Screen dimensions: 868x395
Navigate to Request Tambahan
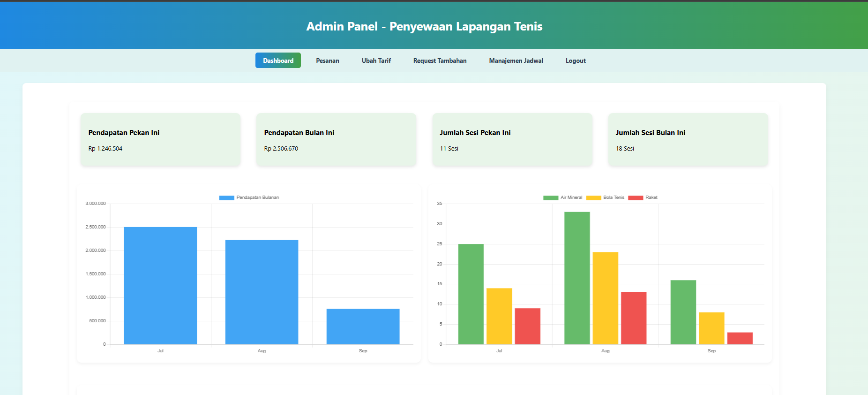[x=440, y=61]
